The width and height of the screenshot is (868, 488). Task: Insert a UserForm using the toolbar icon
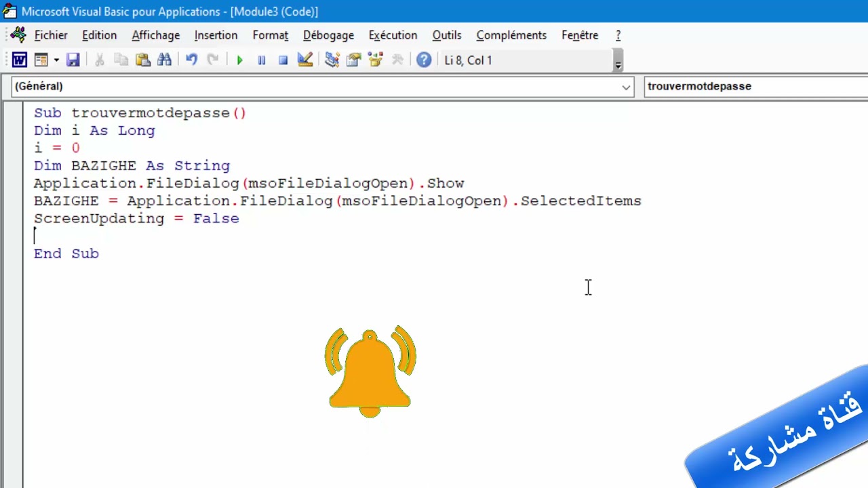point(41,60)
